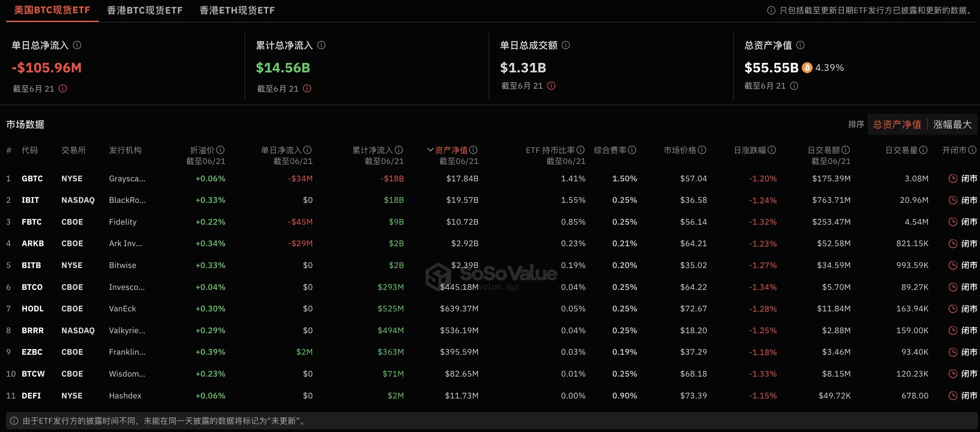Click sort arrow on 资产净值 column

pos(430,150)
